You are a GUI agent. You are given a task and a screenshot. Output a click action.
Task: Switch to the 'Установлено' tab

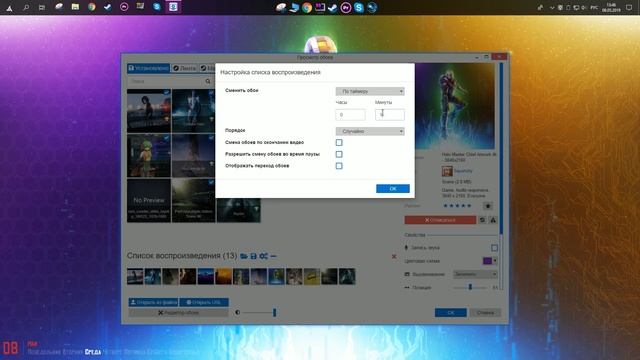[x=148, y=68]
